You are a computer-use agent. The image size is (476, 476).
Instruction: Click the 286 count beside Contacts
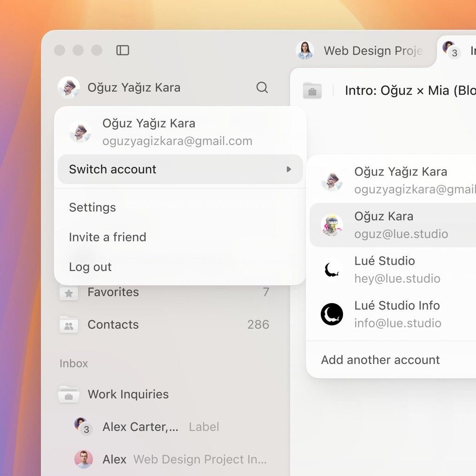point(258,324)
